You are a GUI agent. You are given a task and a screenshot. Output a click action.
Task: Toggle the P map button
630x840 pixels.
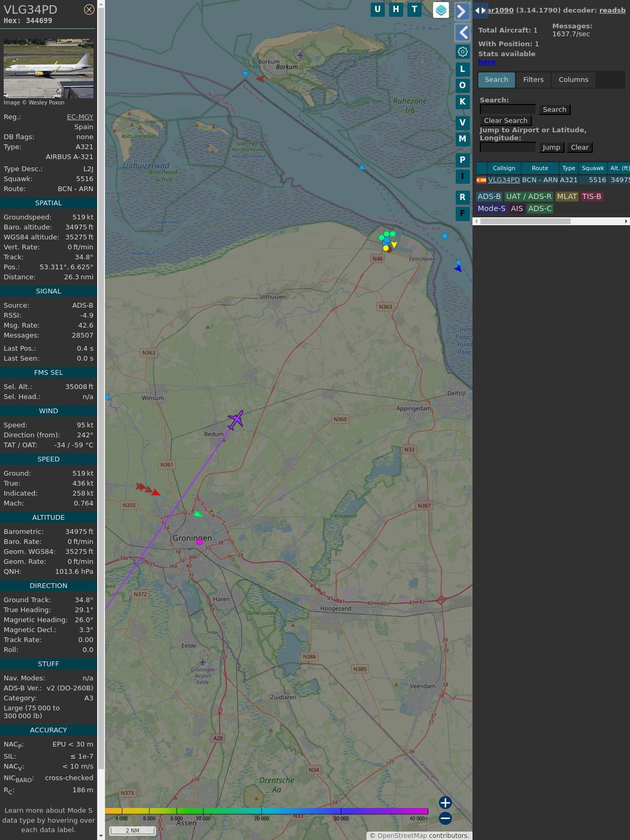463,160
